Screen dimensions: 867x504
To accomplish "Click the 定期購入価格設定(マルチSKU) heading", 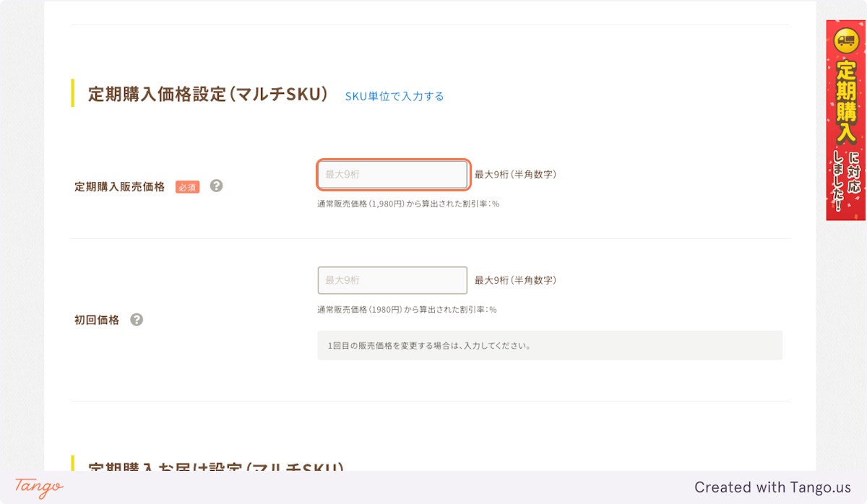I will point(208,95).
